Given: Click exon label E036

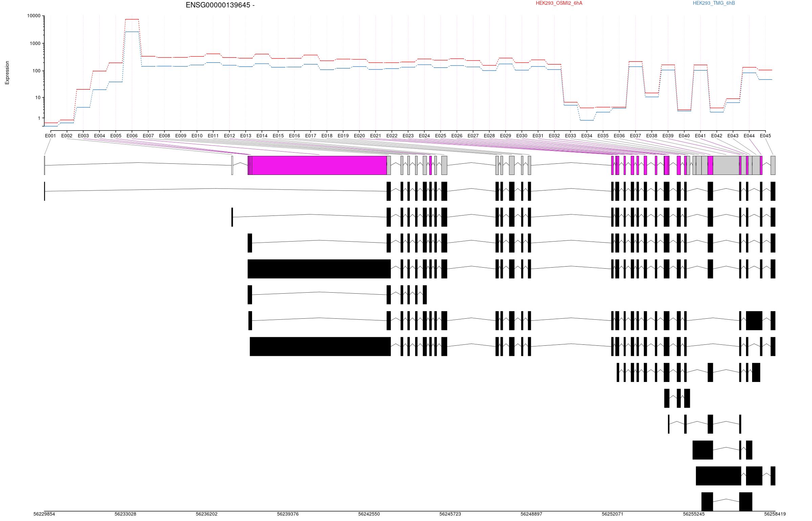Looking at the screenshot, I should pos(619,136).
